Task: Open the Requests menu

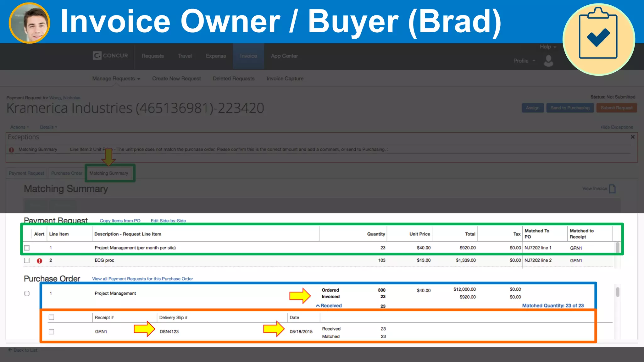Action: click(x=153, y=56)
